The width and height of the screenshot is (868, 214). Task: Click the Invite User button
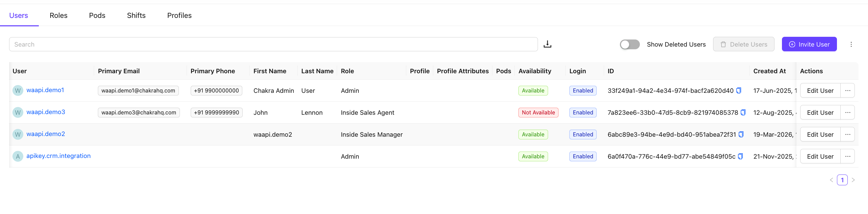809,44
